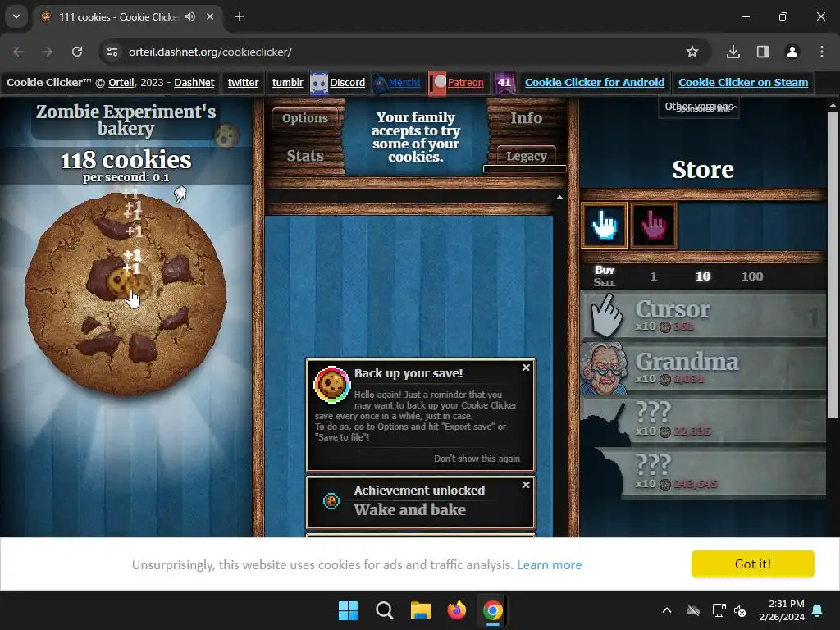Switch store mode to Sell

[x=605, y=282]
